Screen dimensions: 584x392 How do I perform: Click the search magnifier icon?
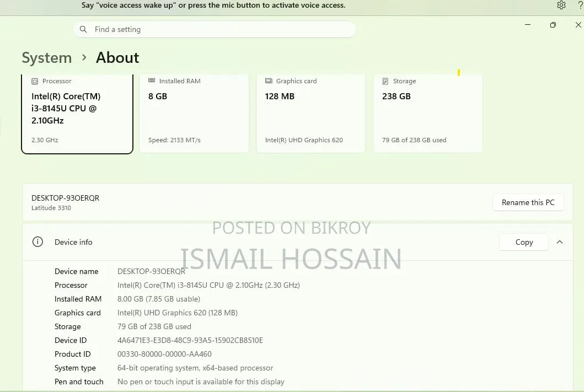pos(83,29)
